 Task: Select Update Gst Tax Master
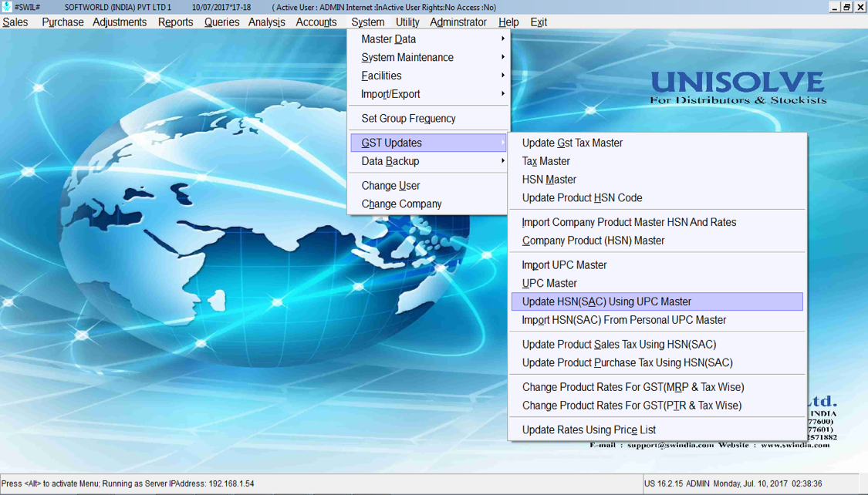pyautogui.click(x=657, y=143)
